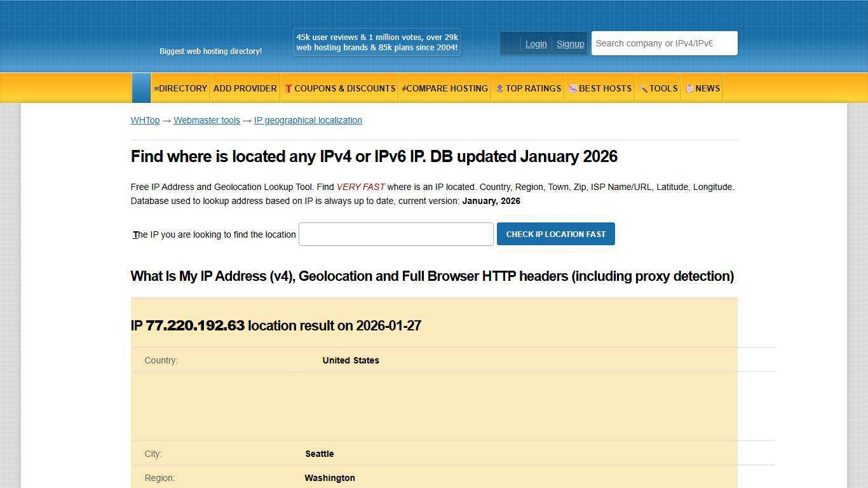Follow the Login link
Image resolution: width=868 pixels, height=488 pixels.
[x=536, y=44]
